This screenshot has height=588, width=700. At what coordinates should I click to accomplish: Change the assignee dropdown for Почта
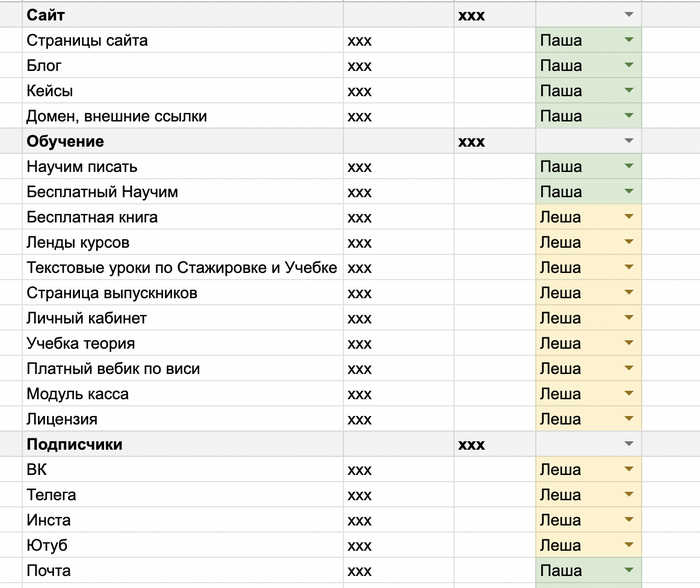628,571
